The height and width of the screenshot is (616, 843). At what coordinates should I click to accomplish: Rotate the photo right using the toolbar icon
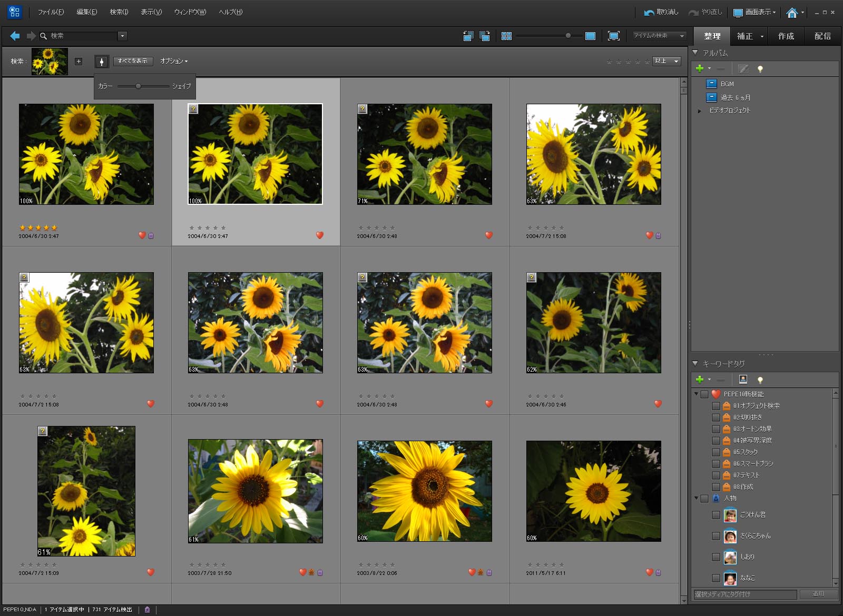pos(485,36)
